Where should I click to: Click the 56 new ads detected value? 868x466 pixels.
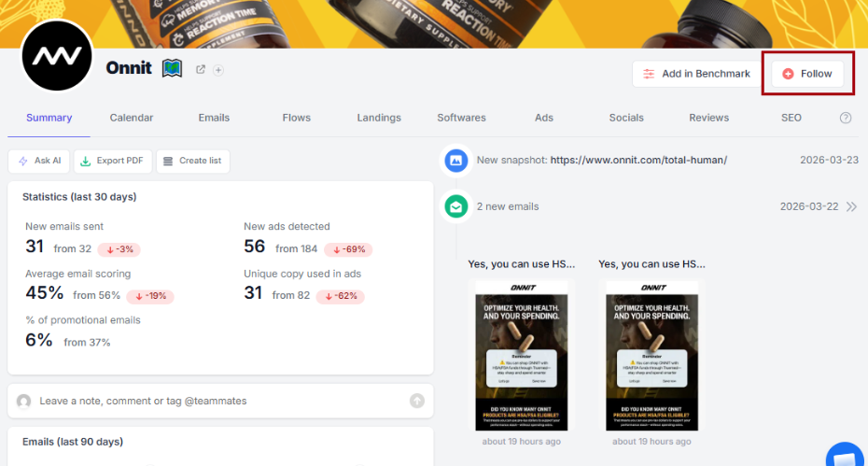254,247
